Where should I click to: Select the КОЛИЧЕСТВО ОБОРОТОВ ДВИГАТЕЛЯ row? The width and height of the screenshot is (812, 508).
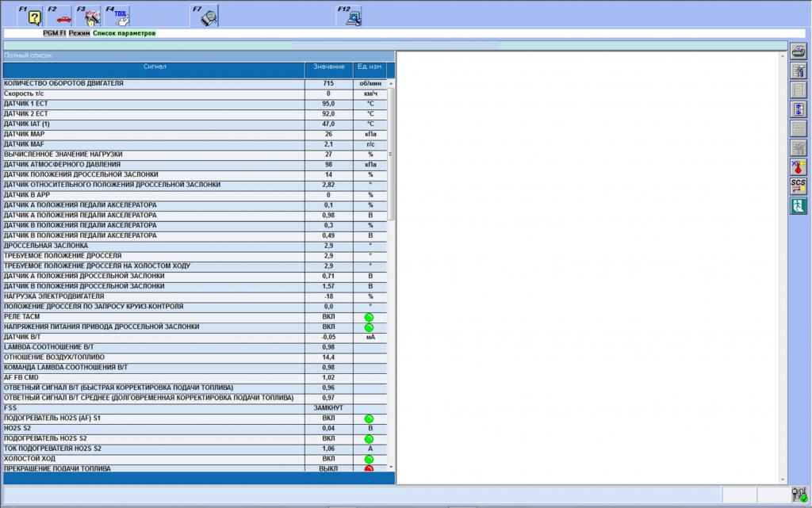point(154,83)
